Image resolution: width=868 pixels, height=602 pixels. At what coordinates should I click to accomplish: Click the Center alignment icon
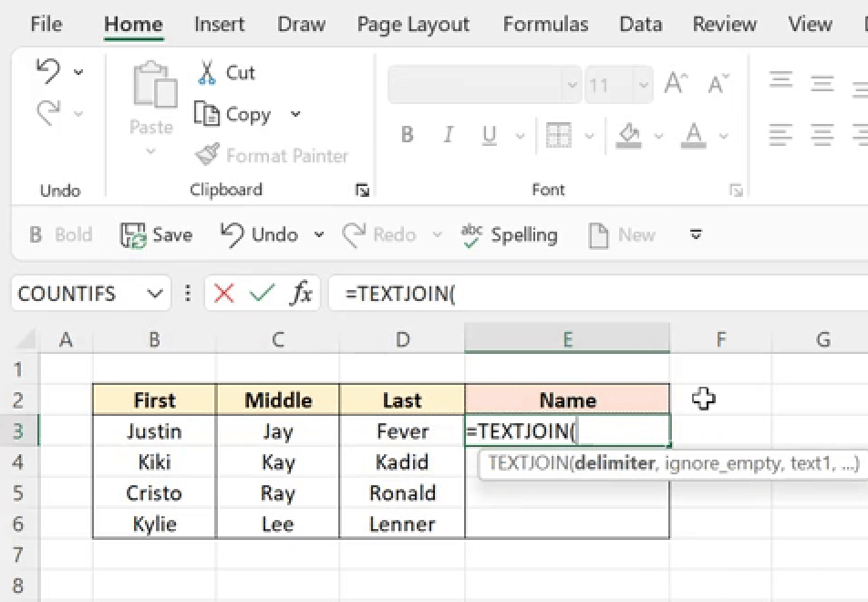(x=822, y=135)
